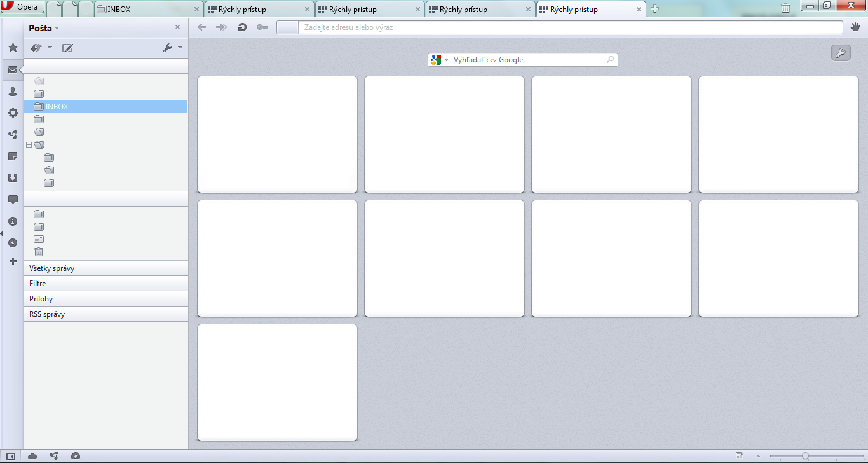The image size is (868, 463).
Task: Open the Contacts person panel
Action: tap(13, 92)
